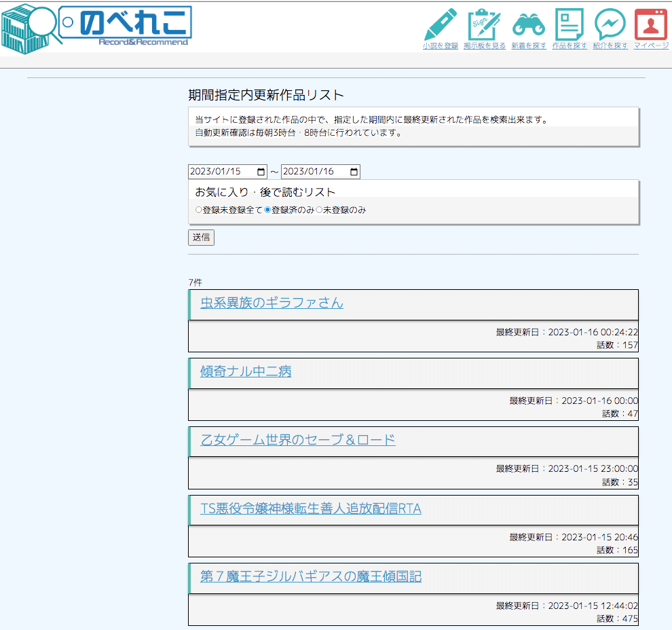Submit the search with 送信 button
Screen dimensions: 672x630
201,238
